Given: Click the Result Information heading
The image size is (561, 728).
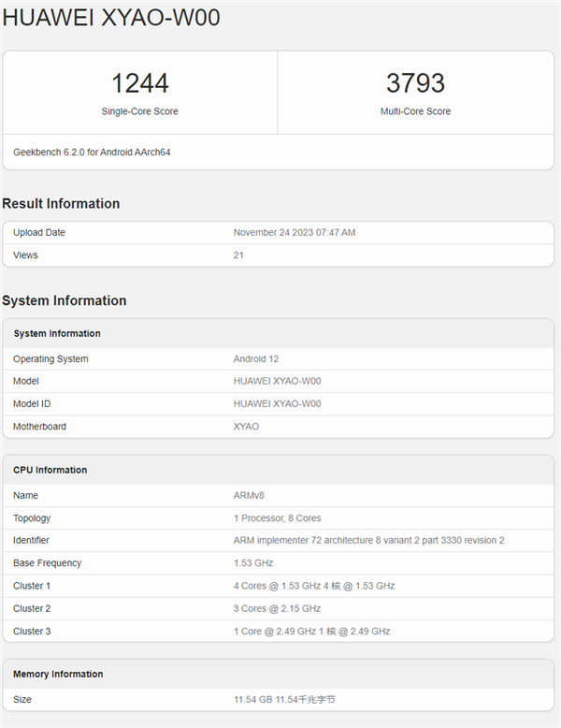Looking at the screenshot, I should coord(61,204).
